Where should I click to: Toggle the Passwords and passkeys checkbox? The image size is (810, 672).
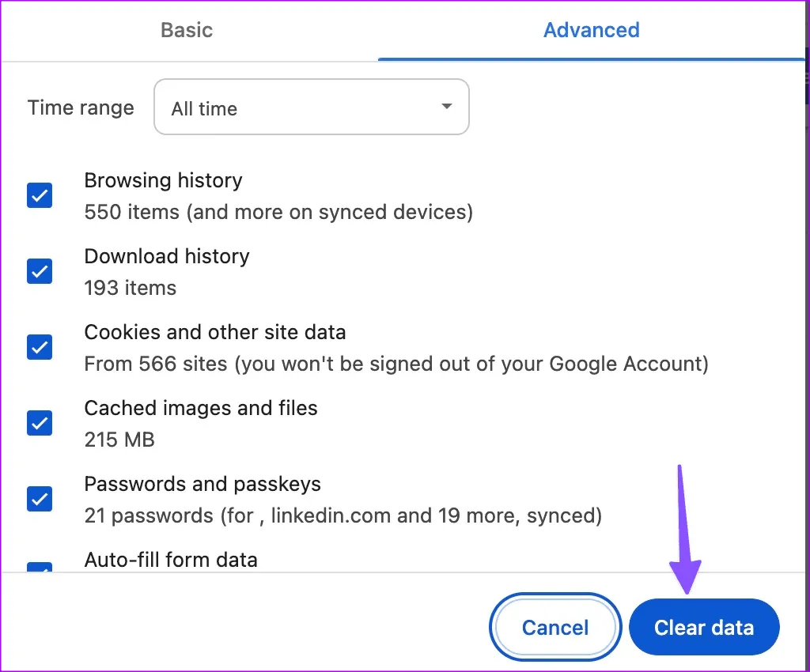click(x=40, y=499)
